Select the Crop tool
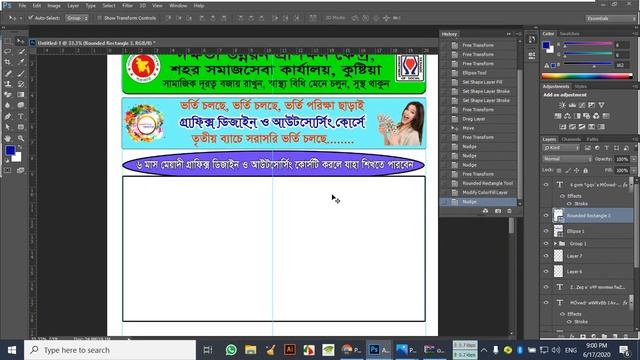Screen dimensions: 640x360 (x=8, y=62)
